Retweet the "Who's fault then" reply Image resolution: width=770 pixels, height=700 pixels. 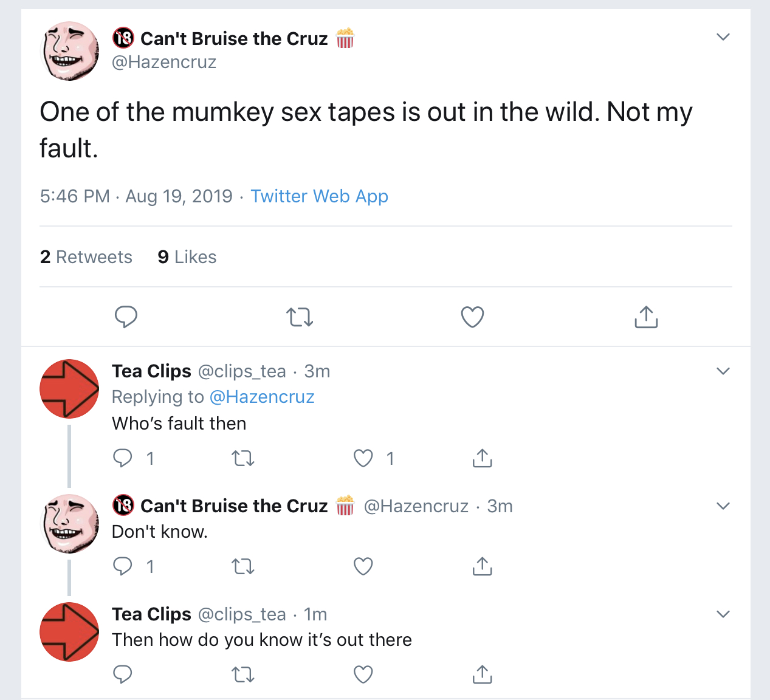243,458
